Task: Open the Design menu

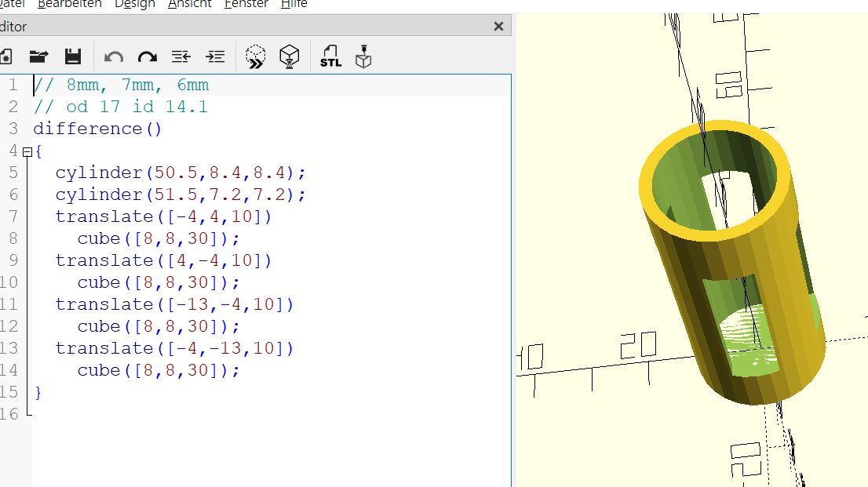Action: [134, 5]
